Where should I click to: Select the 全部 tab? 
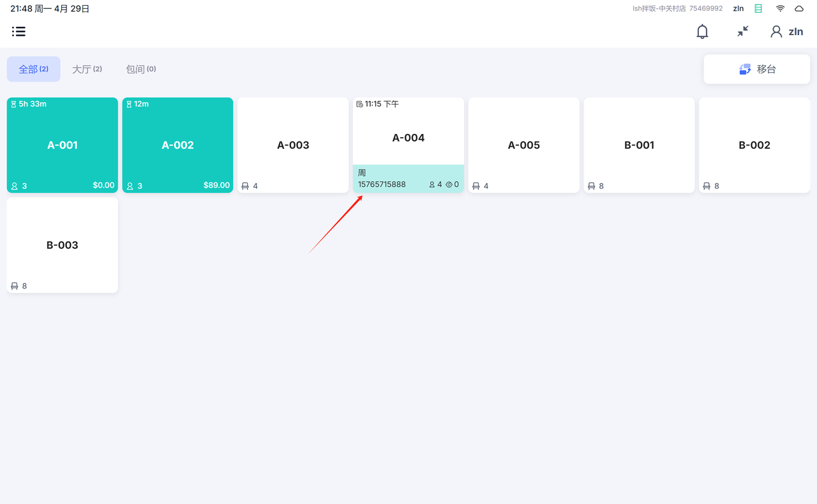pyautogui.click(x=34, y=69)
